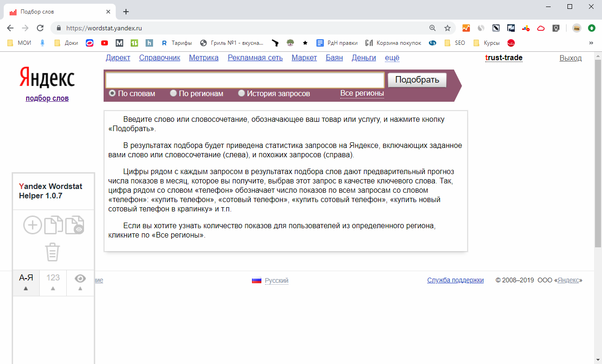Sort helper list by 123 frequency
The width and height of the screenshot is (602, 364).
point(53,283)
